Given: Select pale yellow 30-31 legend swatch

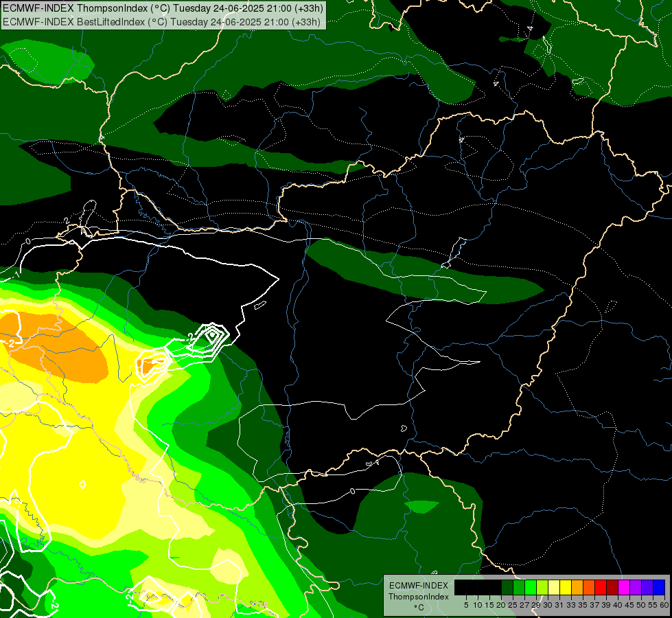Looking at the screenshot, I should [x=554, y=587].
